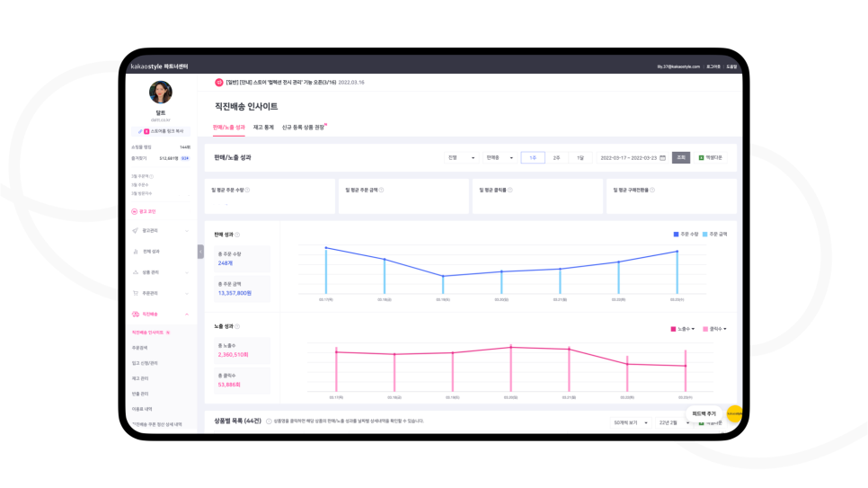Click total order amount 13,357,800원
The image size is (868, 488).
235,293
